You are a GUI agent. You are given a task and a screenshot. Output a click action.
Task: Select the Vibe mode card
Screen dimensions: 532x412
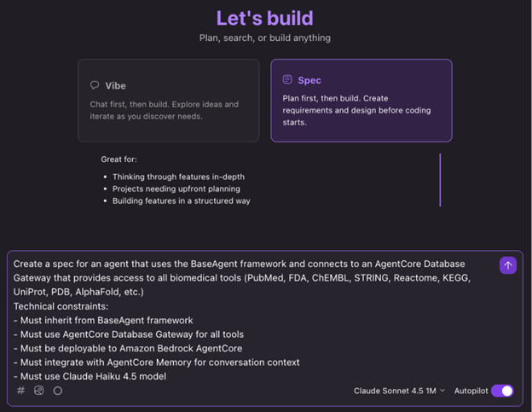click(168, 100)
